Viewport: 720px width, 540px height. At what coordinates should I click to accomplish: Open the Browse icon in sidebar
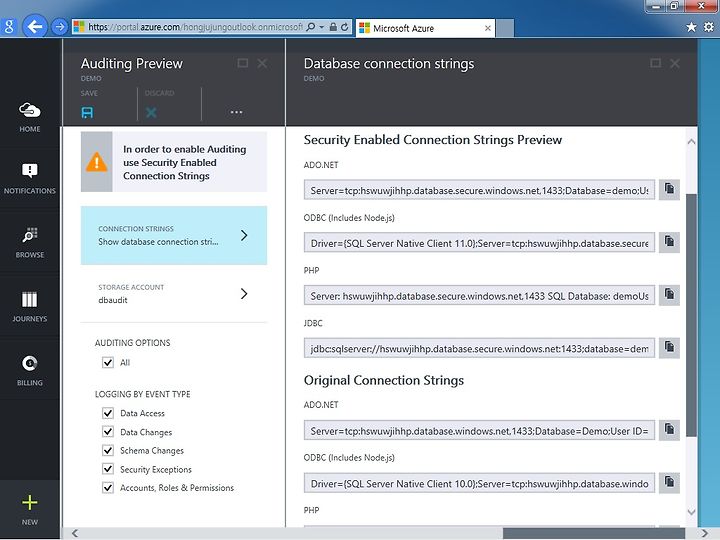tap(29, 235)
